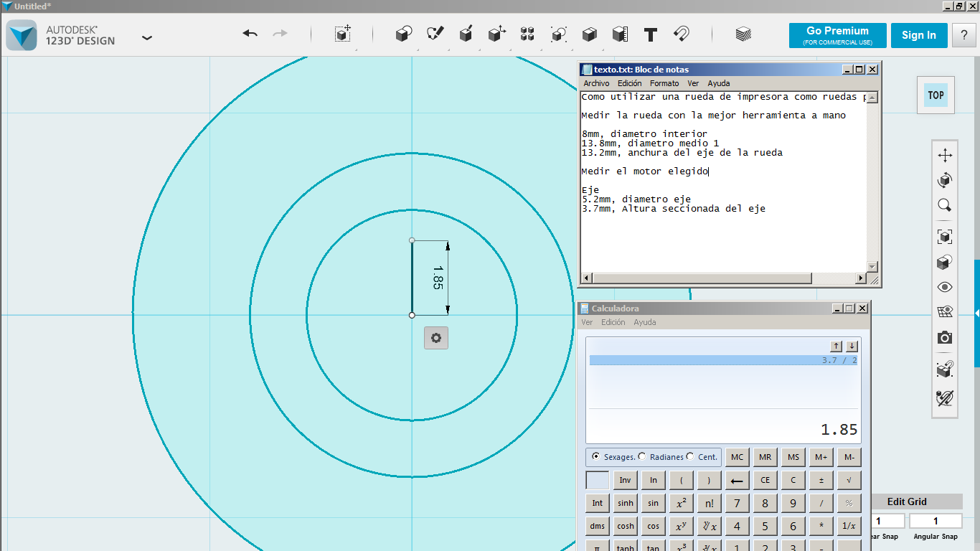Select the Text tool icon

651,34
